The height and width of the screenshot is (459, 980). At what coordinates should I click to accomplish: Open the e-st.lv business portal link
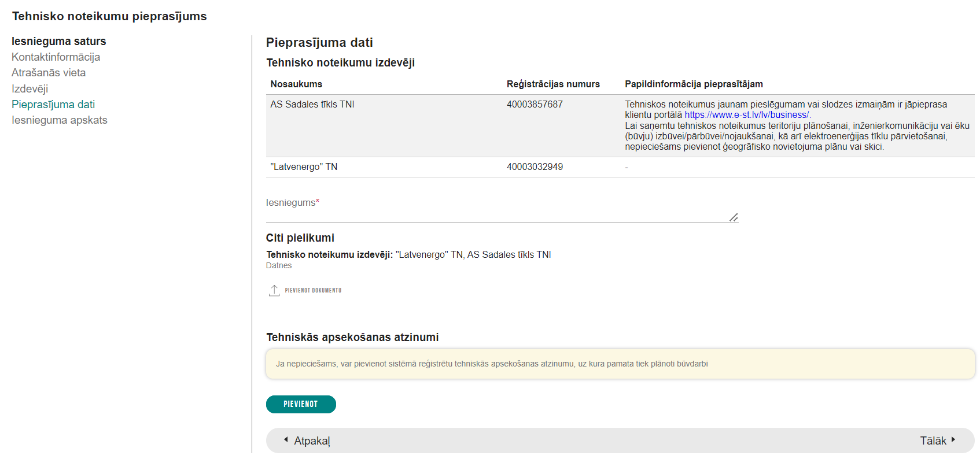[x=747, y=114]
